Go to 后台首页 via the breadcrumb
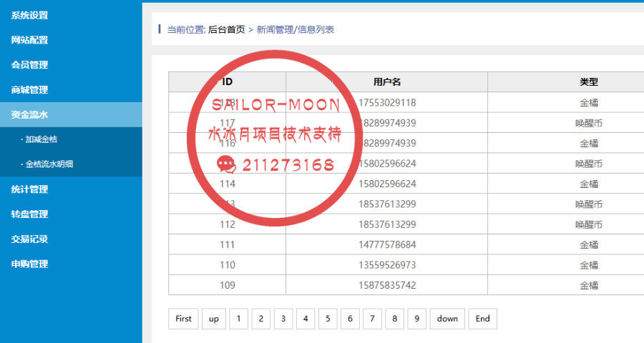Screen dimensions: 644x343 [x=226, y=29]
